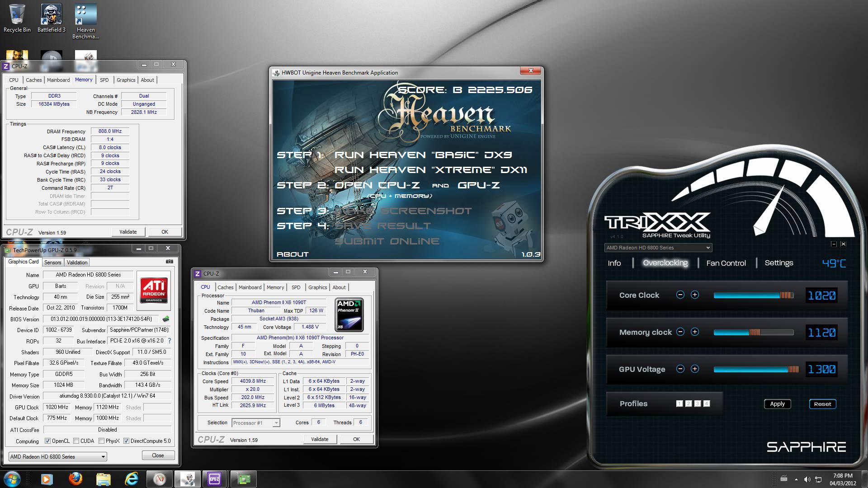This screenshot has height=488, width=868.
Task: Click OK in the CPU-Z processor window
Action: tap(356, 439)
